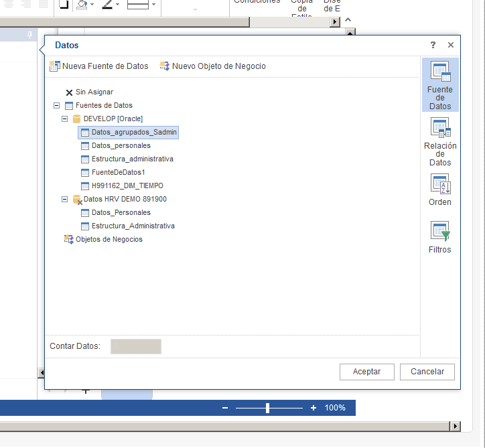Open the Relación de Datos side tab
The height and width of the screenshot is (448, 485).
[x=440, y=141]
